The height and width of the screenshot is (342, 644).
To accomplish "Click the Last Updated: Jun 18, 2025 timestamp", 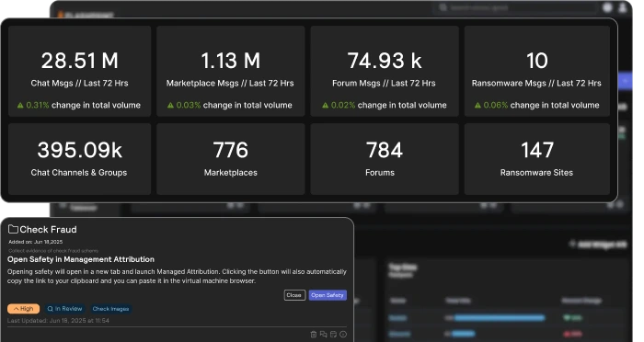I will (x=58, y=321).
